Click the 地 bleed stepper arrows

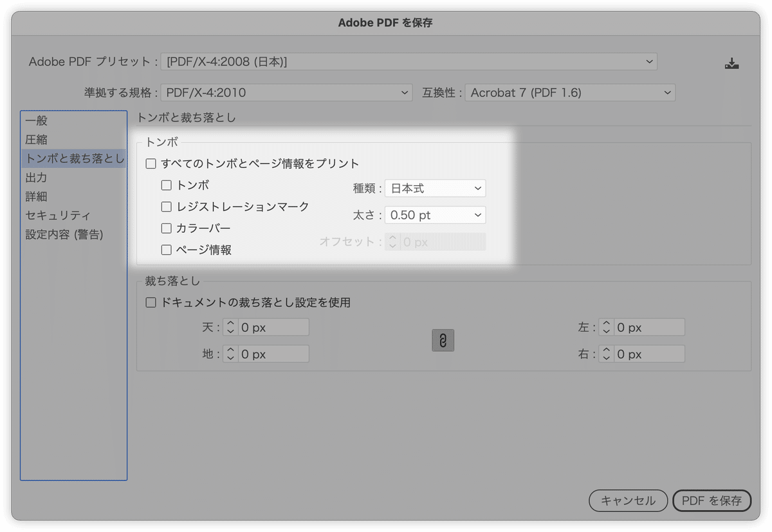coord(230,354)
